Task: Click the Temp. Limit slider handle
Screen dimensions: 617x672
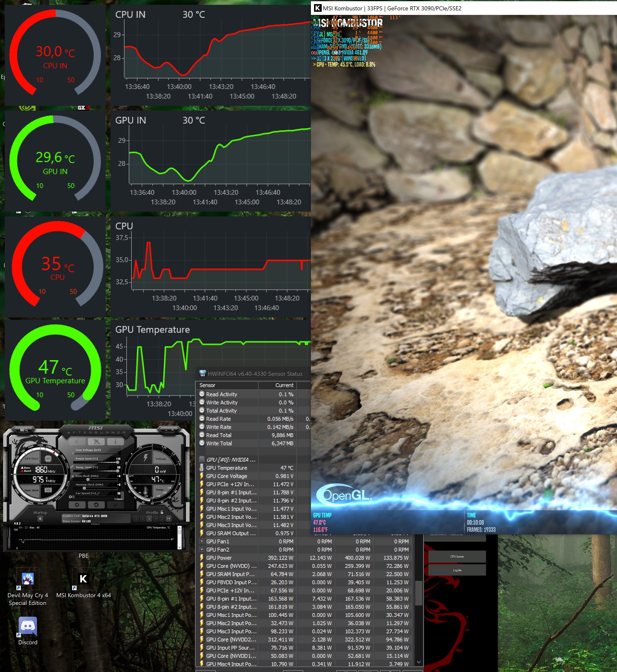Action: tap(118, 471)
